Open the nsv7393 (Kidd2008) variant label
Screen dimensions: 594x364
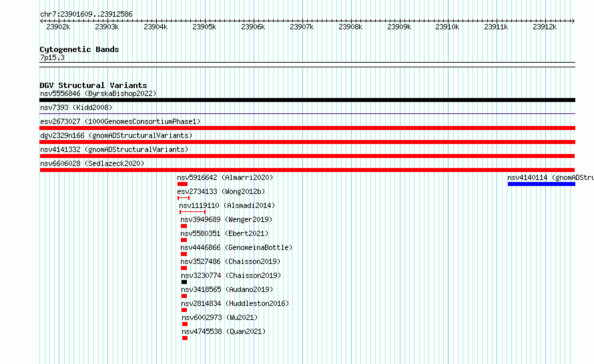pyautogui.click(x=76, y=107)
